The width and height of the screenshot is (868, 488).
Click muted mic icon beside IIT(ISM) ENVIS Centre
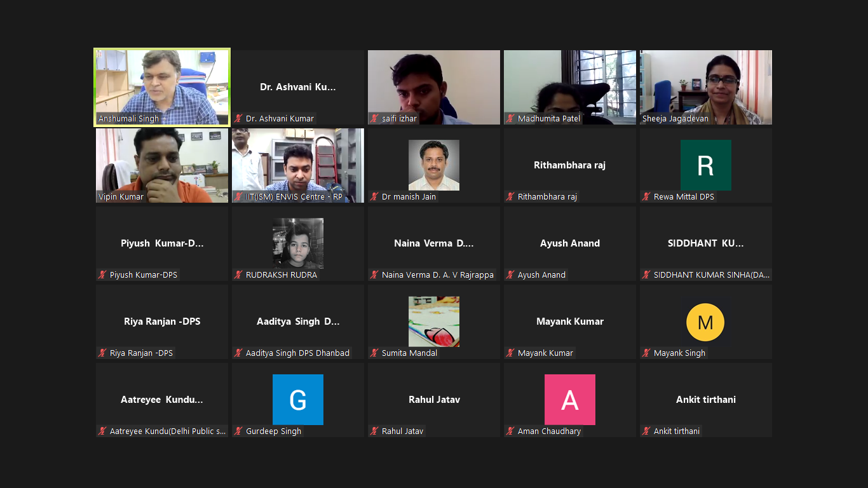click(x=238, y=197)
